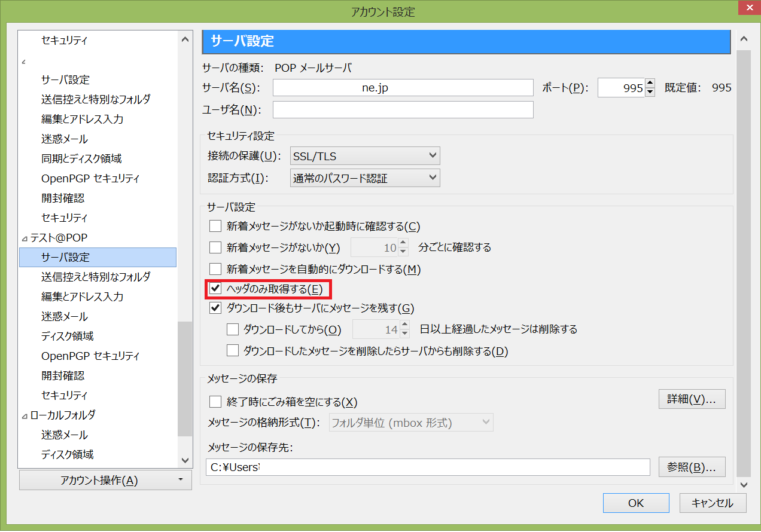Click the ユーザ名 input field
This screenshot has height=532, width=761.
pos(403,110)
